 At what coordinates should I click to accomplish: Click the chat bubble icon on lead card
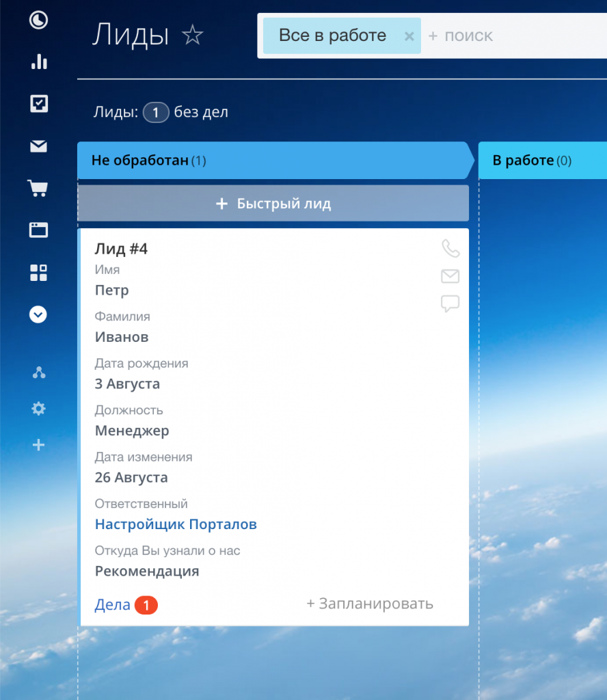450,304
